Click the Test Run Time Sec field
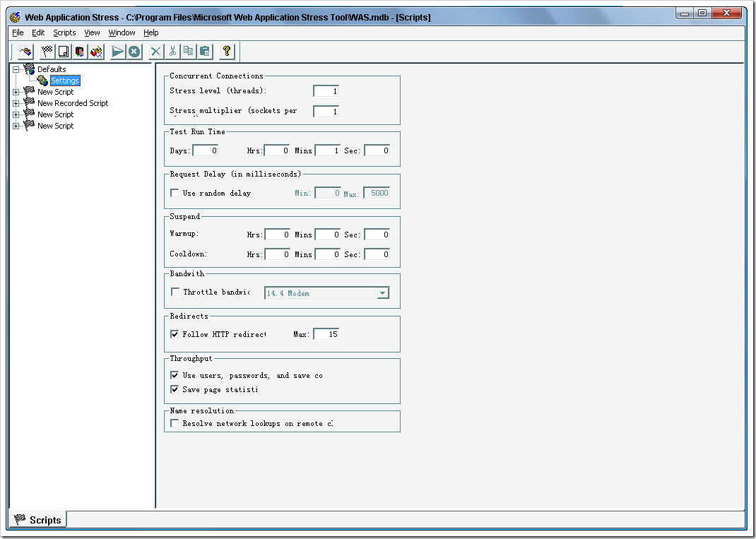 (x=377, y=150)
